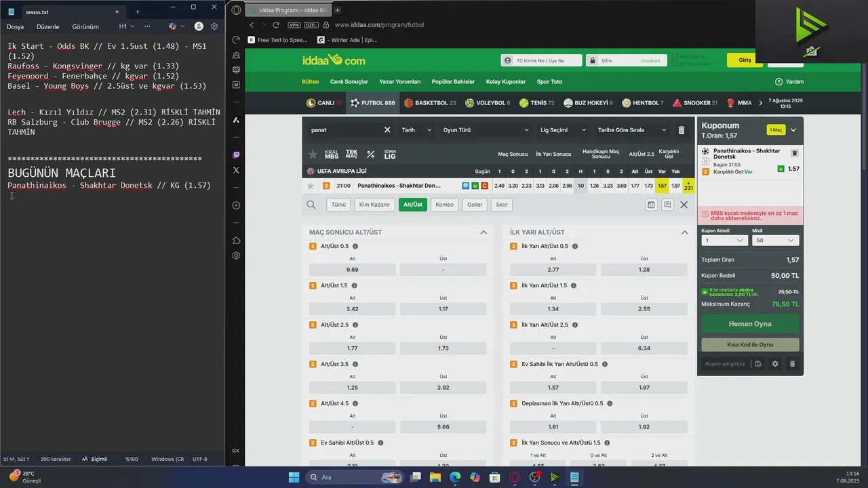Toggle the Kral MBS filter

click(x=332, y=155)
